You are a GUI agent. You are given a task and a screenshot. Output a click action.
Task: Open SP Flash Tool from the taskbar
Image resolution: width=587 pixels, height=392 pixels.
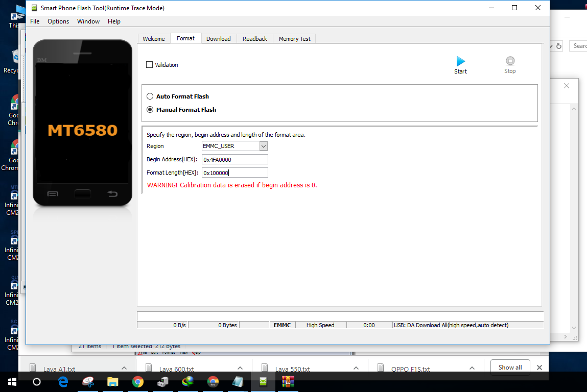(263, 381)
